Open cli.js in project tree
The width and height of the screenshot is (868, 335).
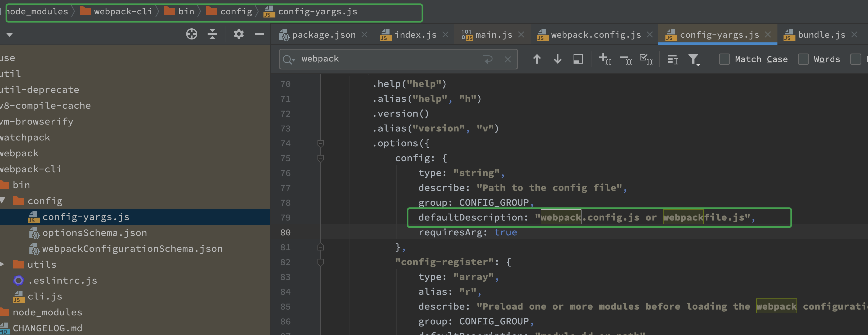coord(37,296)
